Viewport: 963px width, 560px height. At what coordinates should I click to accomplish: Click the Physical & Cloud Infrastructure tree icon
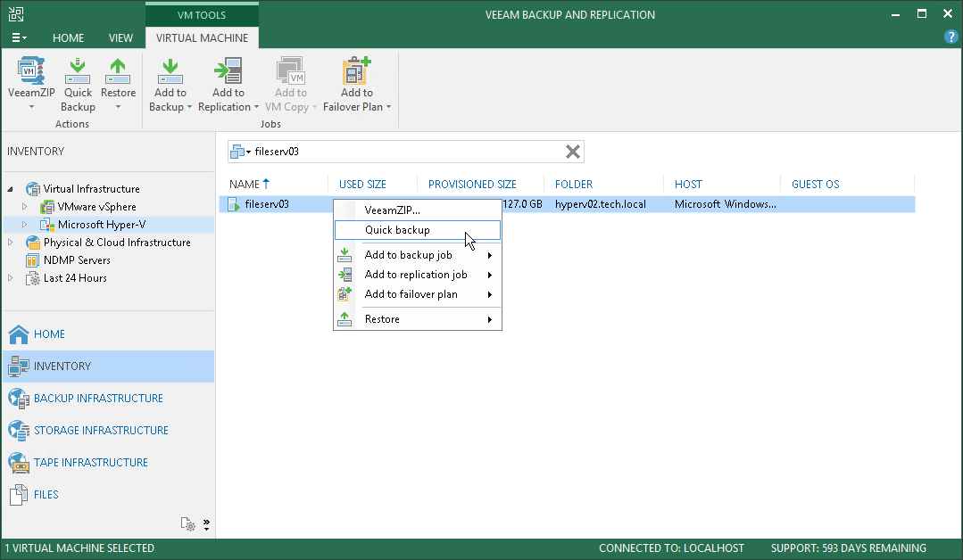pyautogui.click(x=32, y=243)
